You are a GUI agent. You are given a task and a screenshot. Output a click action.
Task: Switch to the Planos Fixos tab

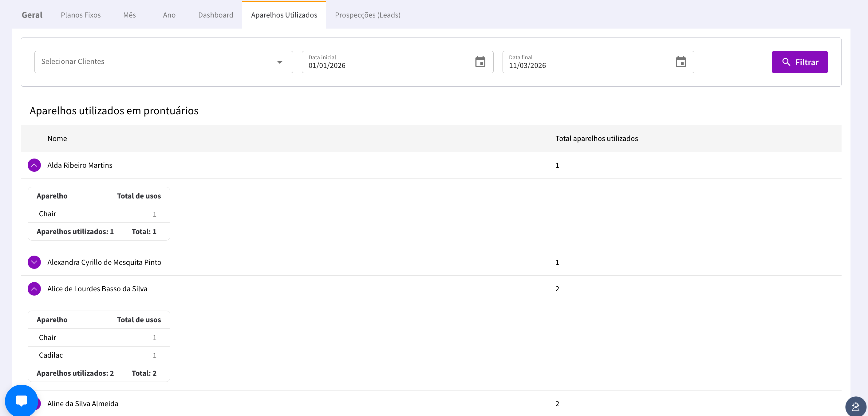pyautogui.click(x=81, y=15)
